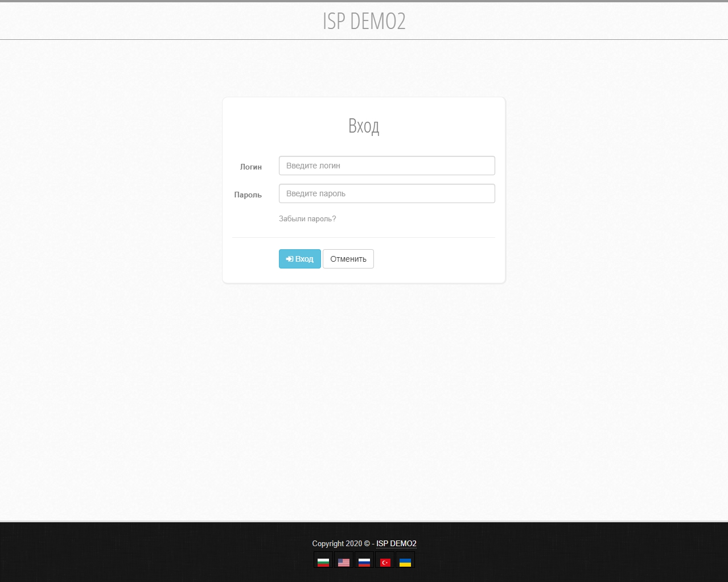The image size is (728, 582).
Task: Open the 'Забыли пароль?' link
Action: (x=307, y=219)
